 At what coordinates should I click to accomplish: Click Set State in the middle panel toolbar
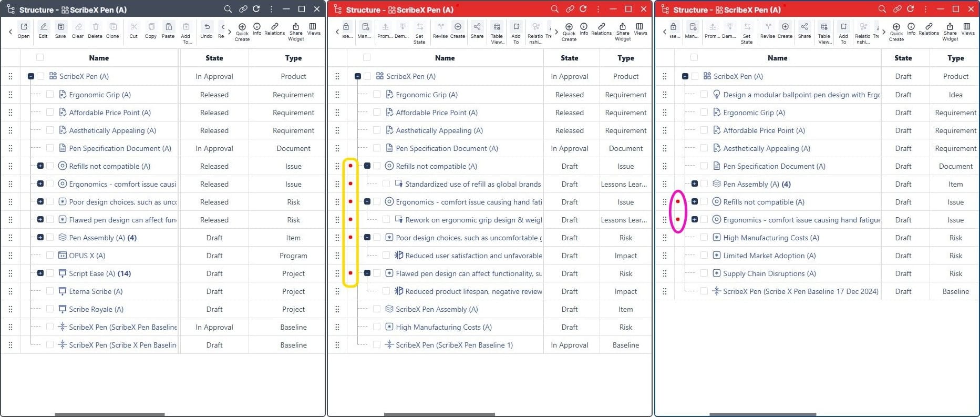click(x=419, y=32)
